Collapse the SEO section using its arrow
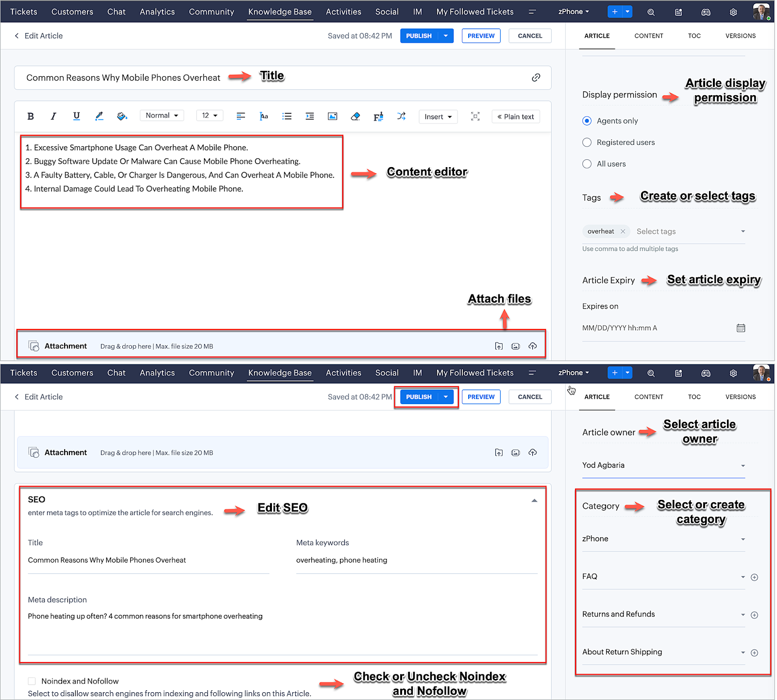Screen dimensions: 777x700 click(534, 500)
